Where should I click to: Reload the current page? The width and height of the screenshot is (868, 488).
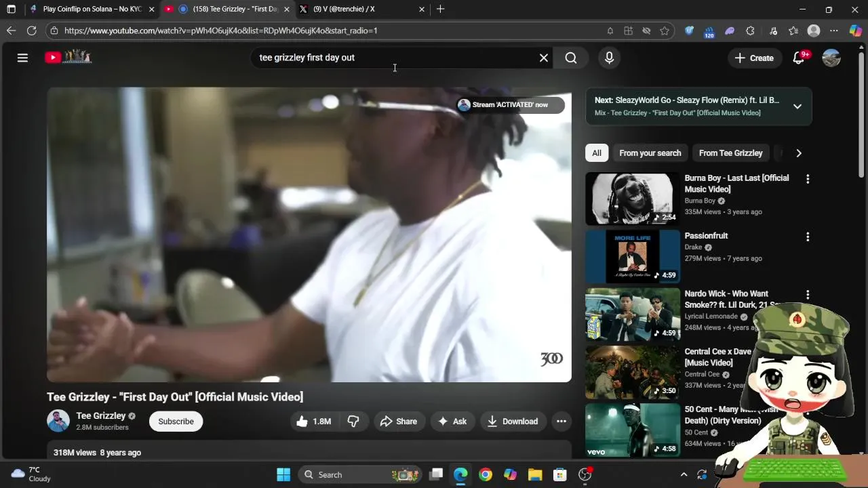point(31,30)
